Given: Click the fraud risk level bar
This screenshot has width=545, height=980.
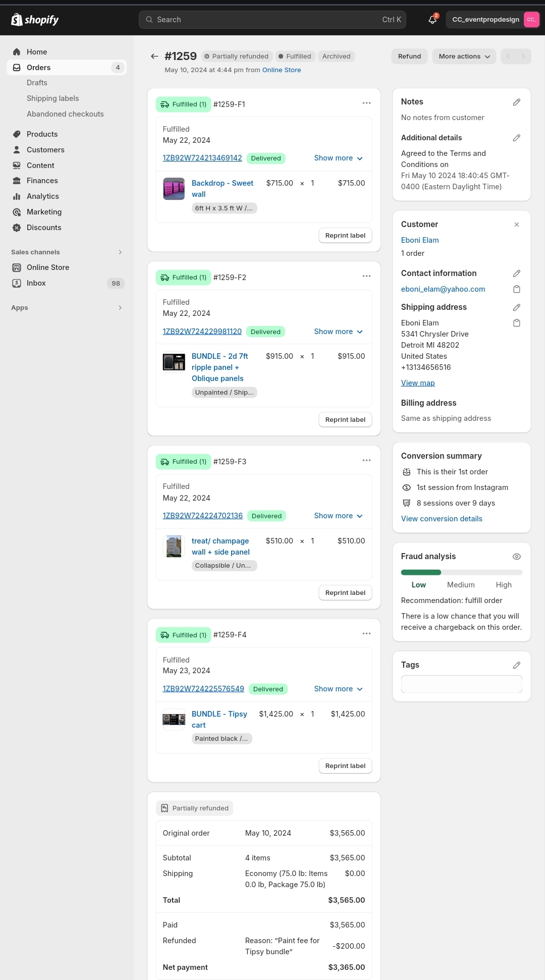Looking at the screenshot, I should 462,572.
